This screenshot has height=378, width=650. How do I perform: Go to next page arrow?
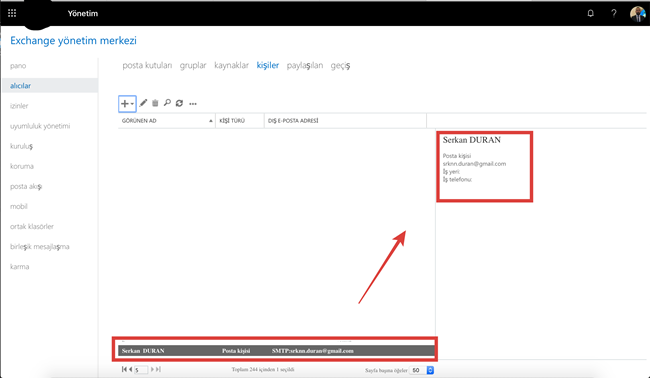point(152,369)
